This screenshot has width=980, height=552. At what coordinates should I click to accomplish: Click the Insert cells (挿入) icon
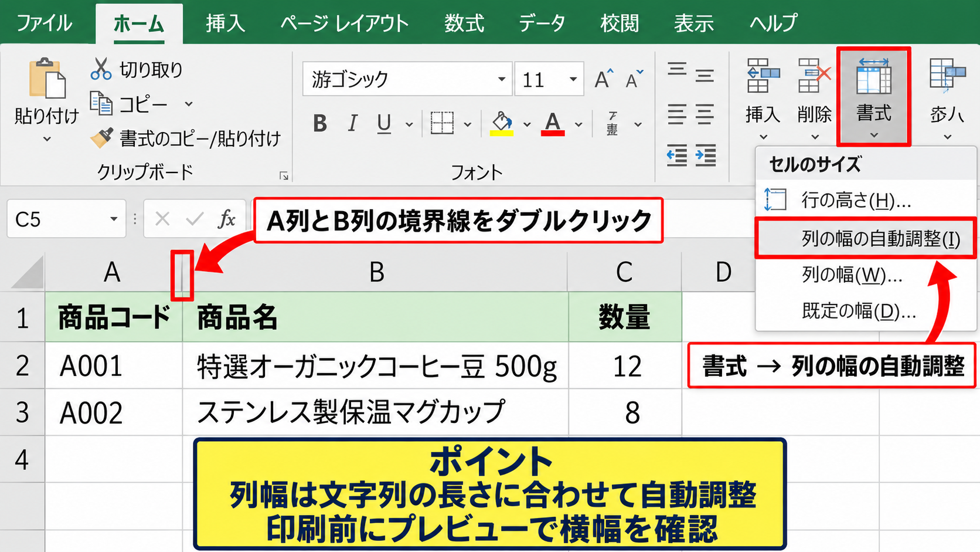763,76
